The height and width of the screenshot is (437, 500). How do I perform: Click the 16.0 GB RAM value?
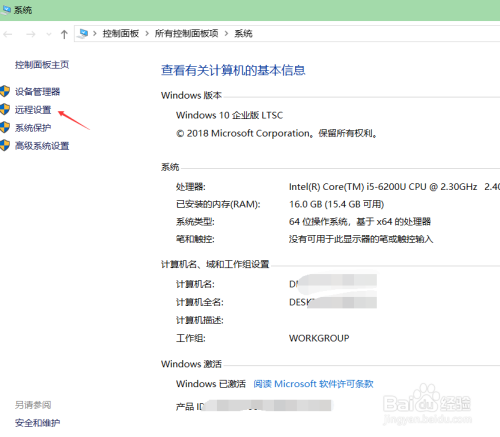coord(336,204)
